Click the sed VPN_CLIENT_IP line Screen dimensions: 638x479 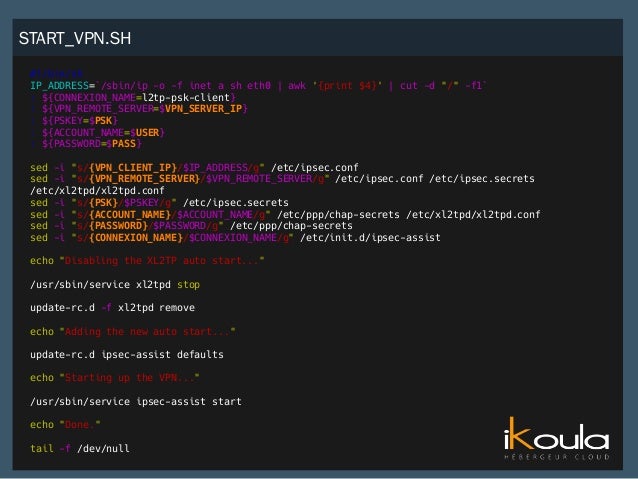point(194,168)
